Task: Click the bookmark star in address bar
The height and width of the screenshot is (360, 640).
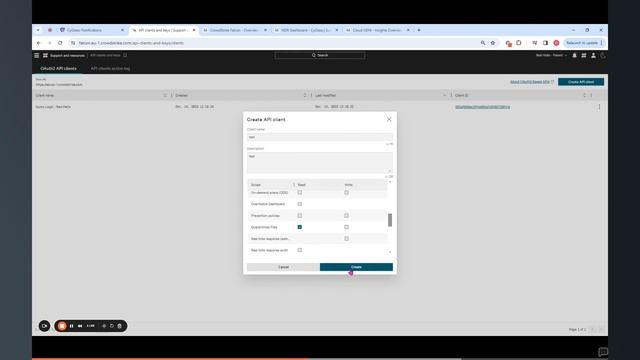Action: tap(493, 43)
